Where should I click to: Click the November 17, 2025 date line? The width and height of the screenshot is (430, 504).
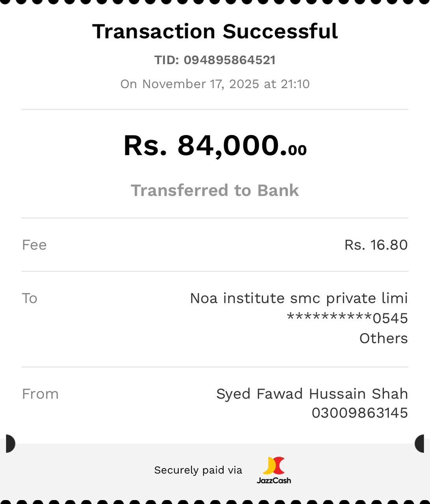click(215, 84)
